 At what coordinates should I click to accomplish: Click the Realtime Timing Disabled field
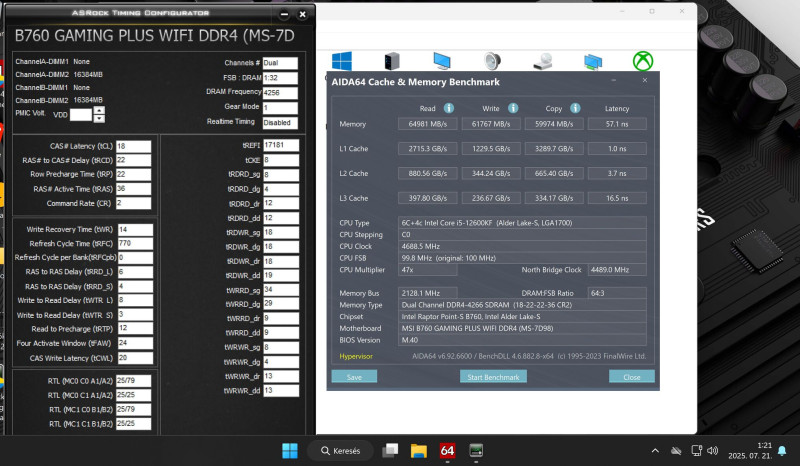pyautogui.click(x=280, y=122)
